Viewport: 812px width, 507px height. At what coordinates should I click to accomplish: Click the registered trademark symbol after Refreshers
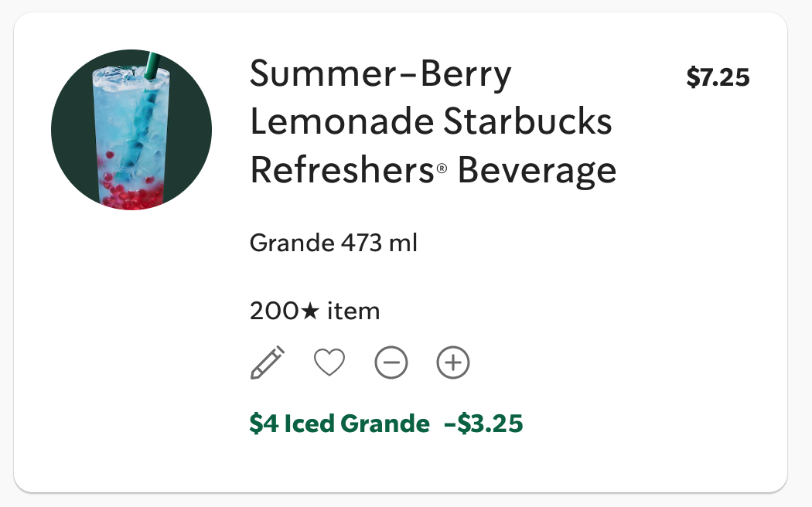442,174
